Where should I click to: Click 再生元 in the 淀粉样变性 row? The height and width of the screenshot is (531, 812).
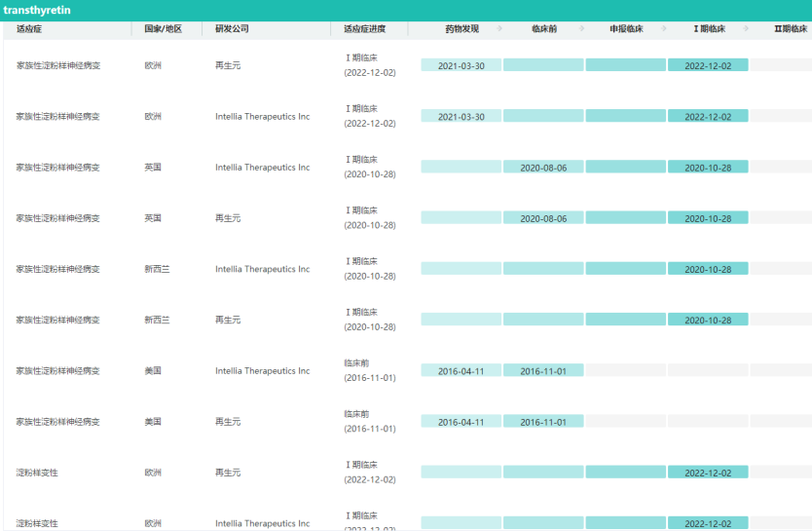pyautogui.click(x=228, y=473)
